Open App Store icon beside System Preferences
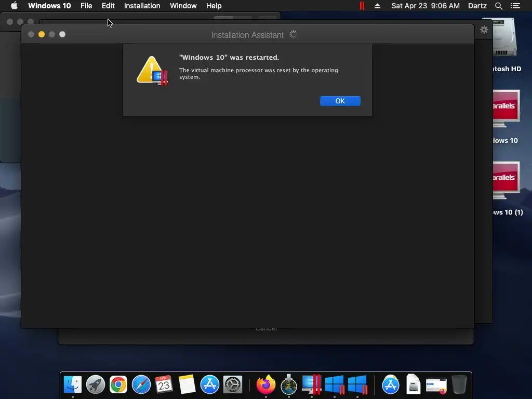The height and width of the screenshot is (399, 532). point(210,384)
